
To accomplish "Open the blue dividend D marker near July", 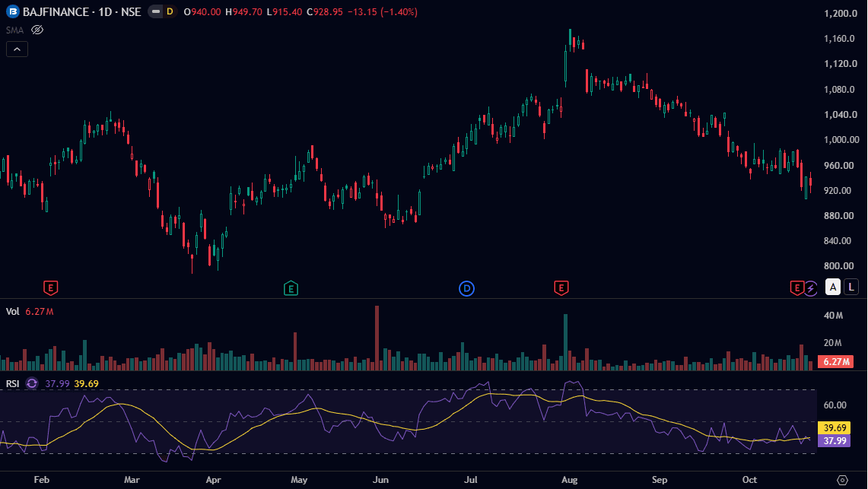I will (466, 288).
